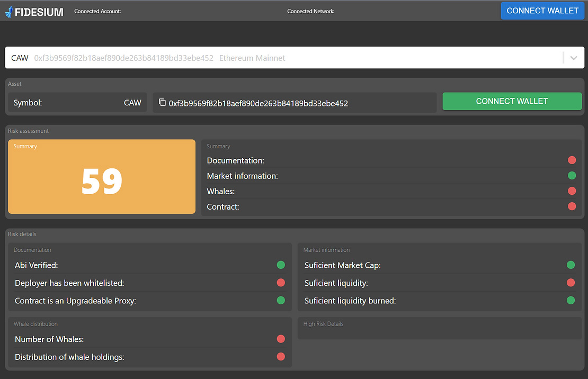Screen dimensions: 588x379
Task: Click the Fidesium logo
Action: pos(34,12)
